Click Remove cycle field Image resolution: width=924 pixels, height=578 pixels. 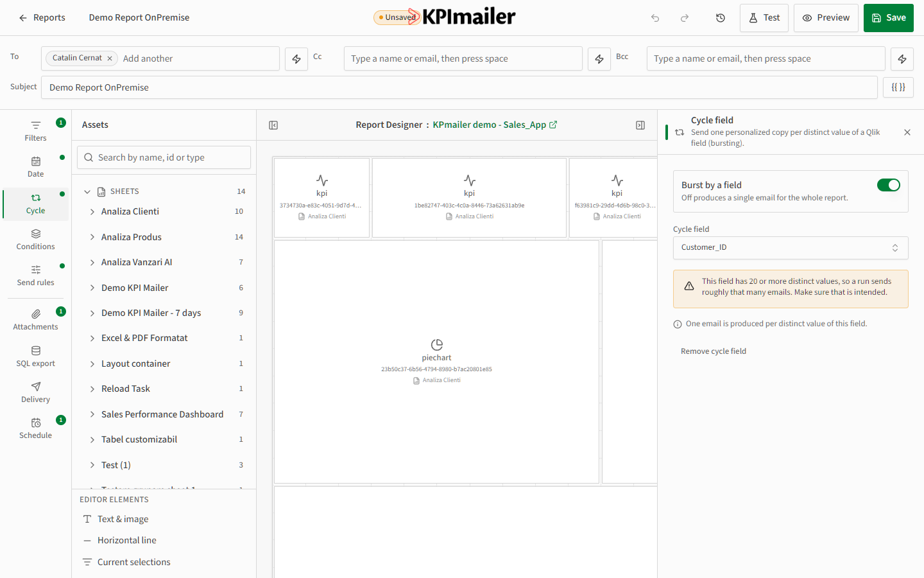[x=714, y=351]
